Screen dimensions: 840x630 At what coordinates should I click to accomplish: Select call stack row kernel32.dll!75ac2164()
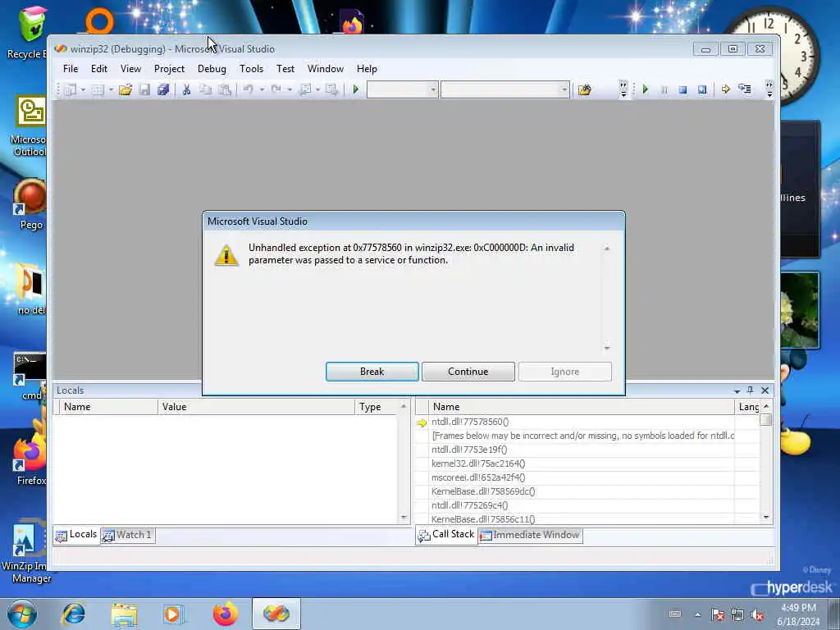click(587, 463)
